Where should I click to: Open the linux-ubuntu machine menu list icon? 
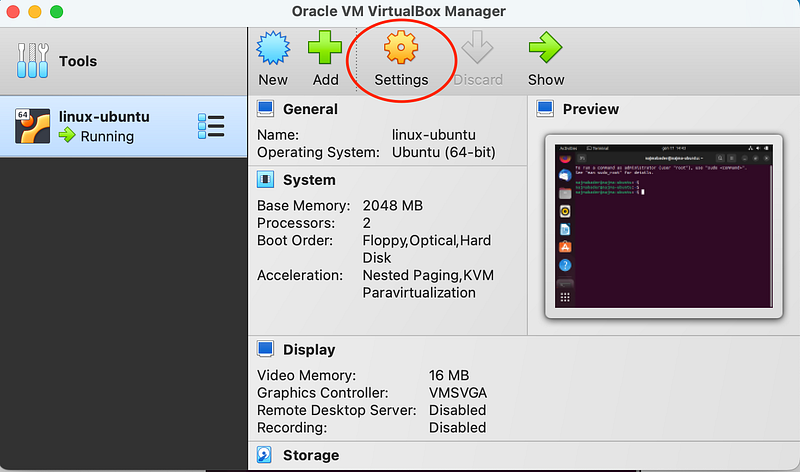(211, 126)
